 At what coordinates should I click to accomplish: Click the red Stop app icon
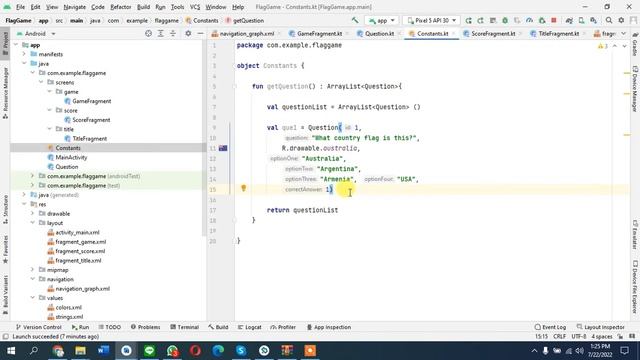[x=554, y=20]
